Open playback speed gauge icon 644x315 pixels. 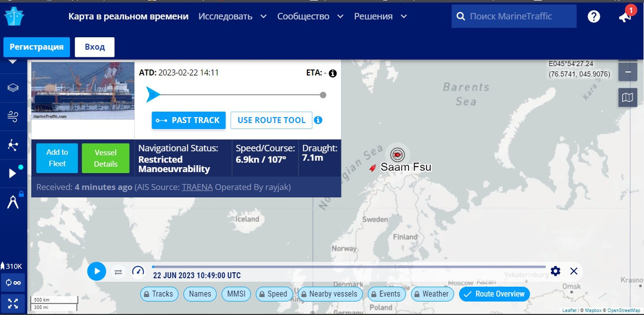(138, 271)
